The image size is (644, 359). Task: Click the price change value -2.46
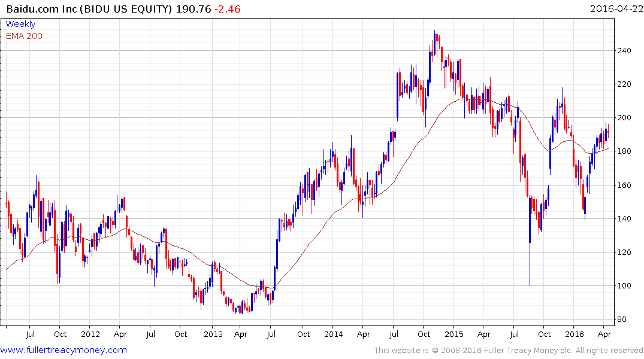pos(228,9)
